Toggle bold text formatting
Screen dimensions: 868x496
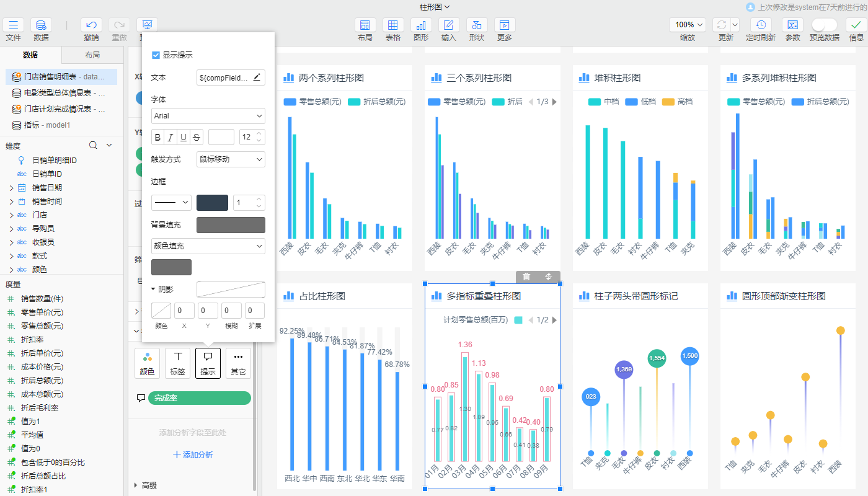pyautogui.click(x=157, y=137)
